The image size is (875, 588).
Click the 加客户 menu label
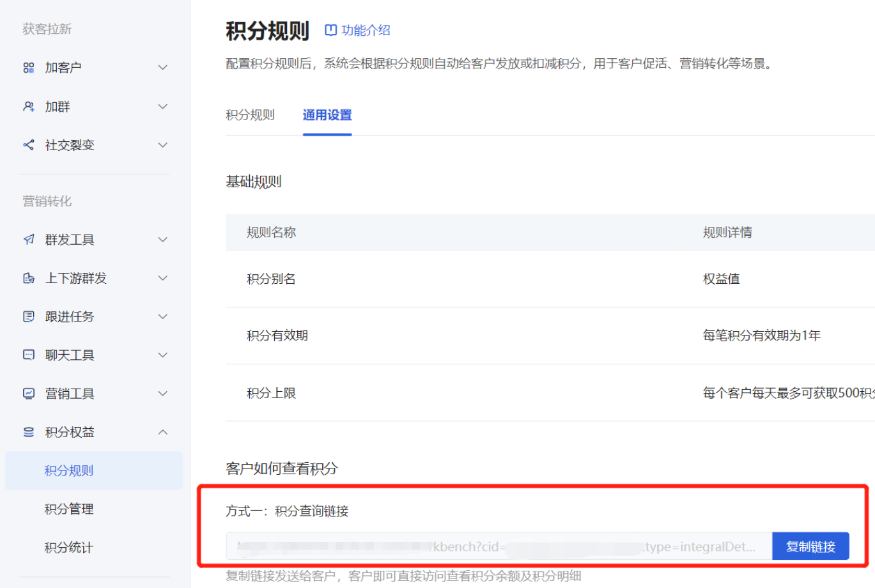pyautogui.click(x=63, y=68)
